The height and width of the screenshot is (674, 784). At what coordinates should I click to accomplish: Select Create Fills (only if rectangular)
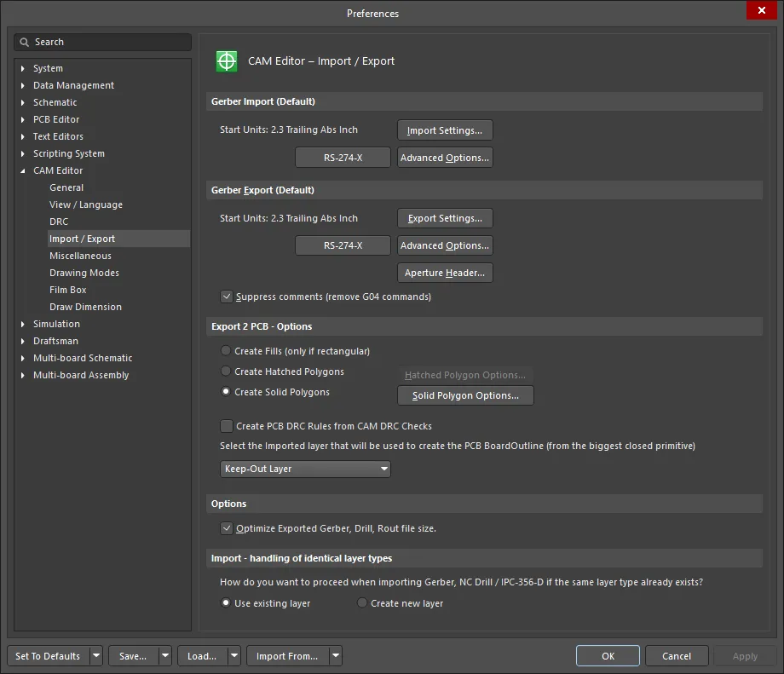(226, 350)
